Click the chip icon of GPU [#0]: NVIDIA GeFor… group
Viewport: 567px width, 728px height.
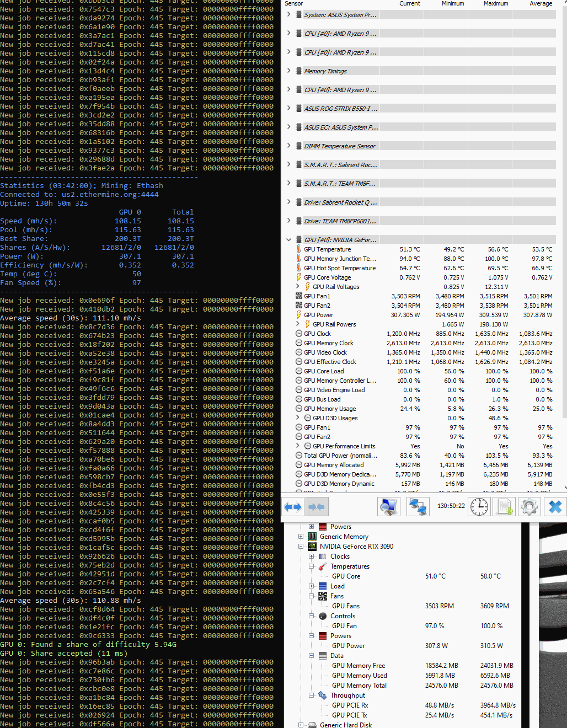pos(299,240)
